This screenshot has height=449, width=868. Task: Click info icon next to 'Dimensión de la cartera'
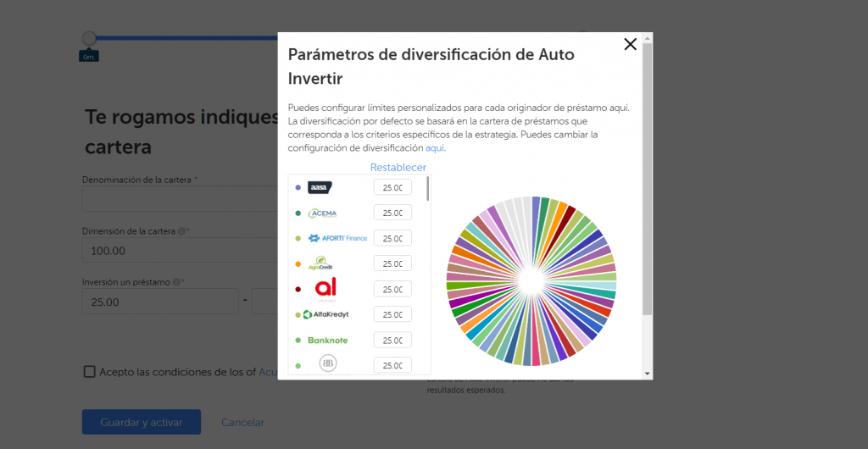click(181, 231)
